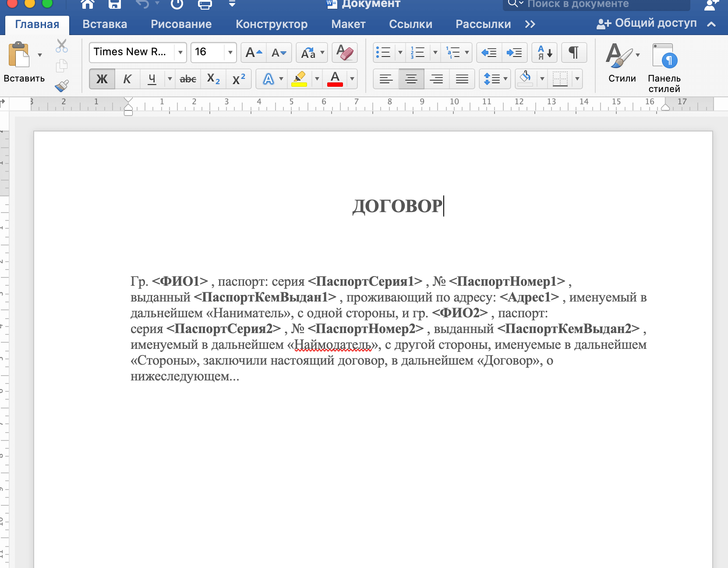This screenshot has height=568, width=728.
Task: Open the Styles Pane
Action: 664,67
